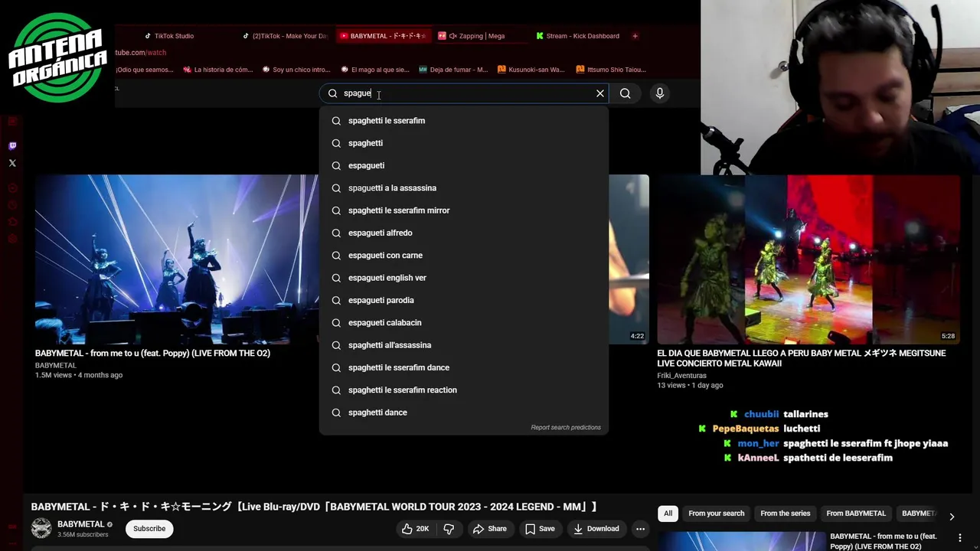Select 'From the series' filter chip
This screenshot has height=551, width=980.
(785, 514)
